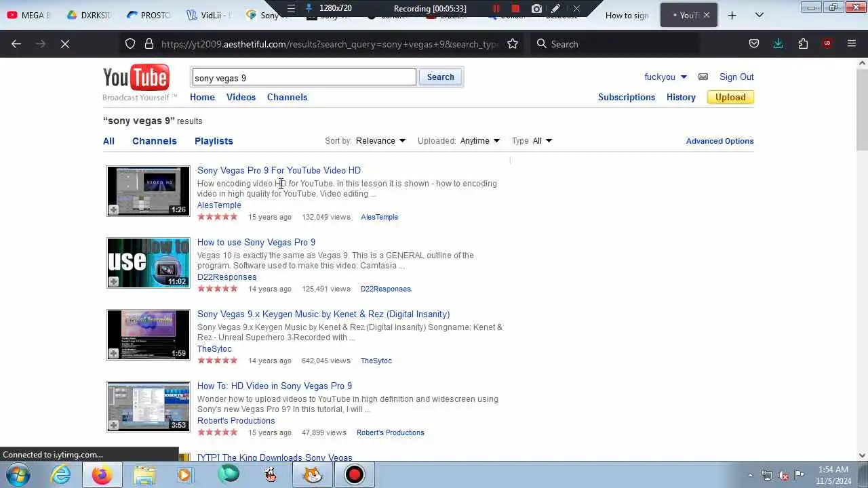Open the Subscriptions link

[627, 97]
